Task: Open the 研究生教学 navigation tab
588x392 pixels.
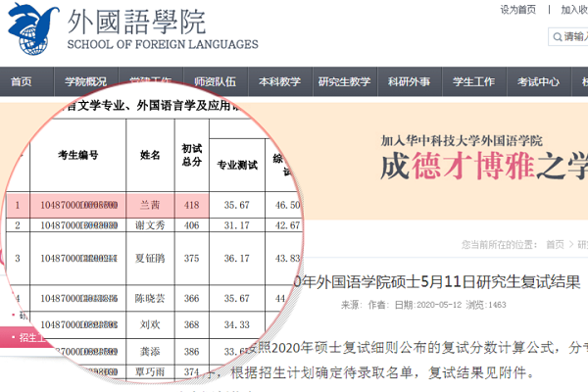Action: click(x=345, y=81)
